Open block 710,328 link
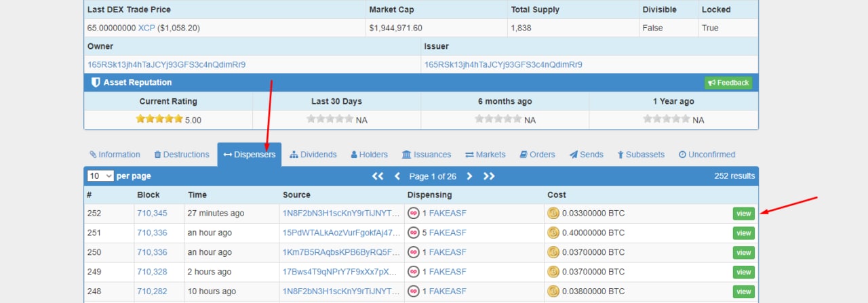 [152, 272]
